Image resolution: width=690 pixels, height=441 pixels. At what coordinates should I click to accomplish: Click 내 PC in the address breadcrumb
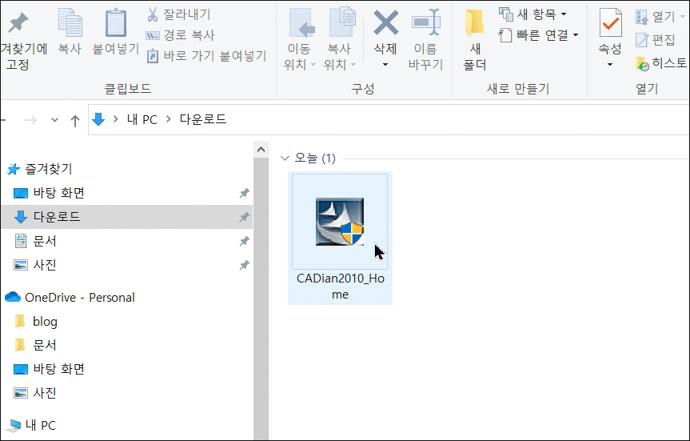pyautogui.click(x=142, y=119)
